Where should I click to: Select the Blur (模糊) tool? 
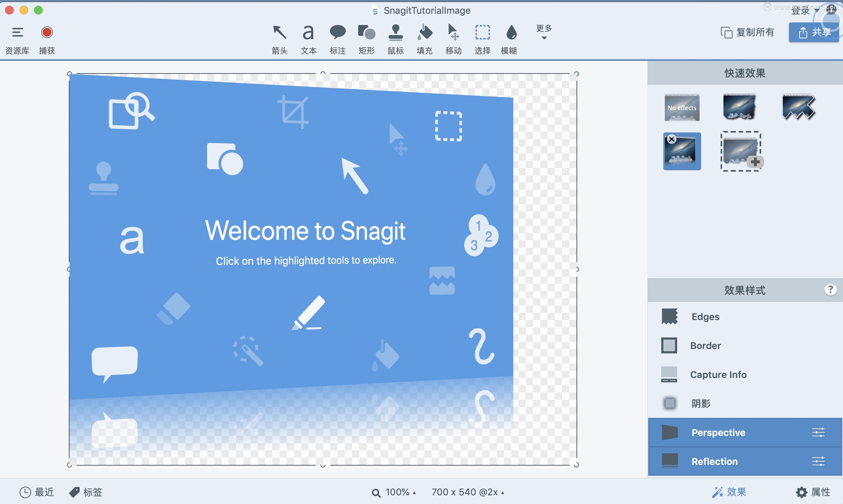click(x=510, y=38)
